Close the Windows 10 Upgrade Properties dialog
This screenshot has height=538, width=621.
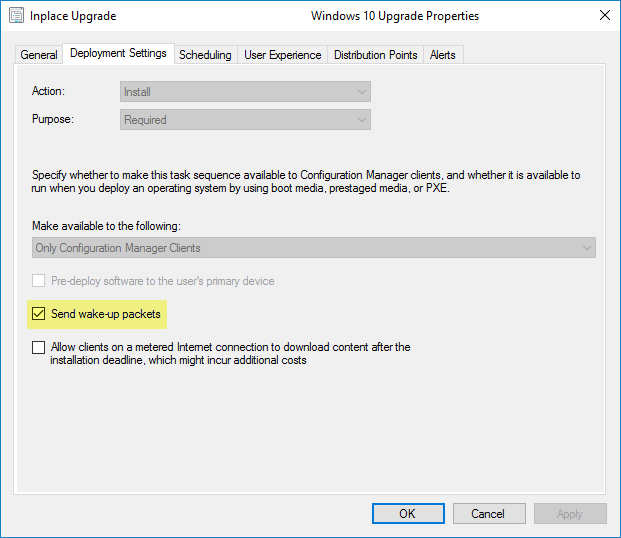pyautogui.click(x=604, y=15)
